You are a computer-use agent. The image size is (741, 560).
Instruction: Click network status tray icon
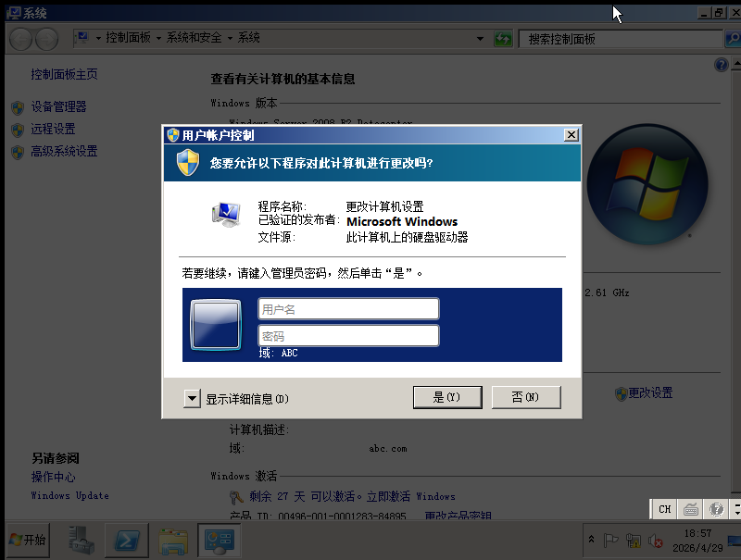click(633, 541)
